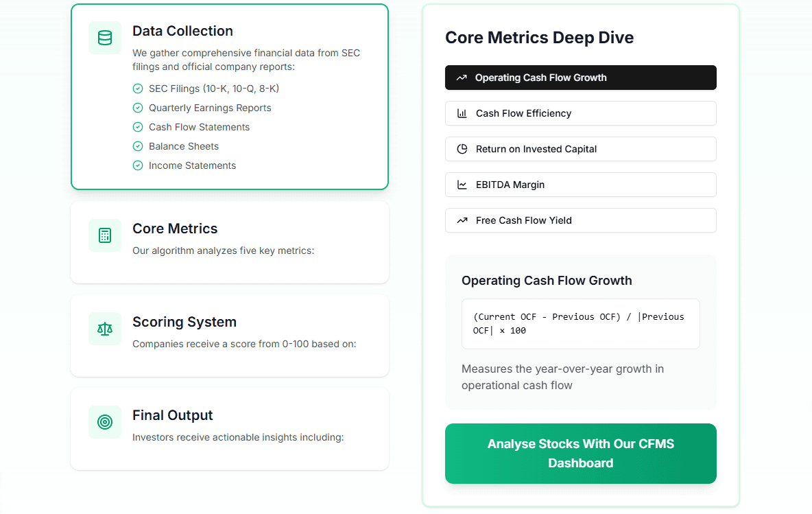This screenshot has width=812, height=514.
Task: Click the checkmark beside Quarterly Earnings Reports
Action: point(138,108)
